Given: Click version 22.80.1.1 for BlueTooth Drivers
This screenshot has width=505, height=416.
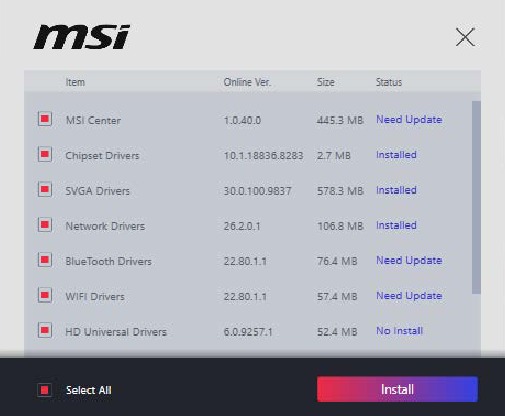Looking at the screenshot, I should pyautogui.click(x=245, y=261).
